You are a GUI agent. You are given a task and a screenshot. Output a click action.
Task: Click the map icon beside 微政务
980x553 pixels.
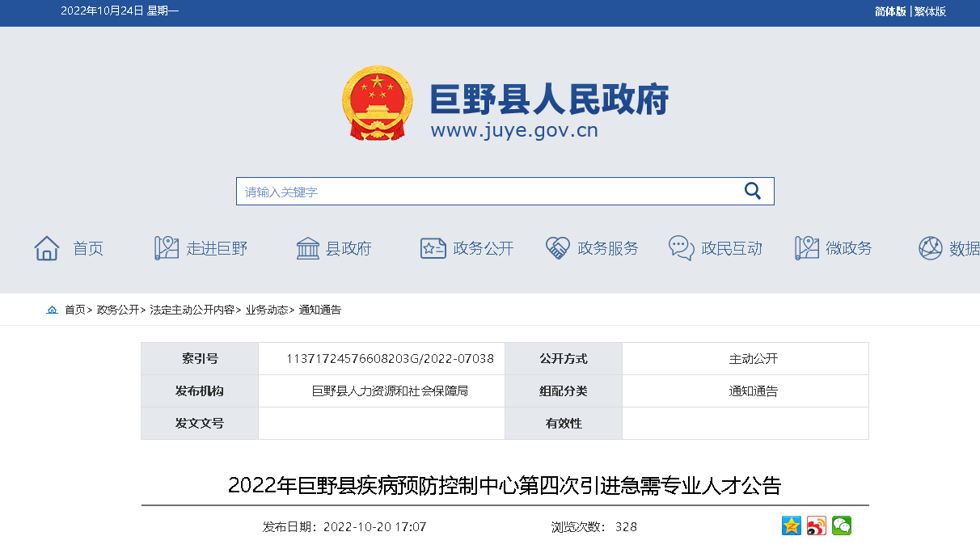coord(807,248)
